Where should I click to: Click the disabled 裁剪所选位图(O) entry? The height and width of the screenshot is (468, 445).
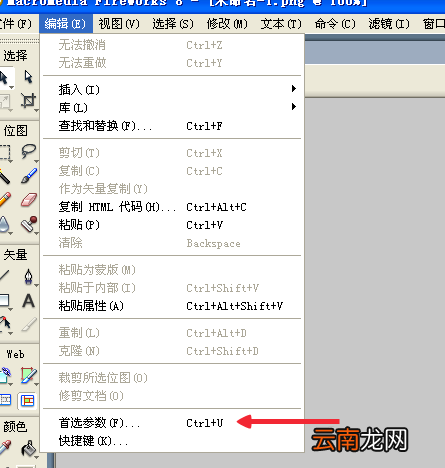coord(172,378)
